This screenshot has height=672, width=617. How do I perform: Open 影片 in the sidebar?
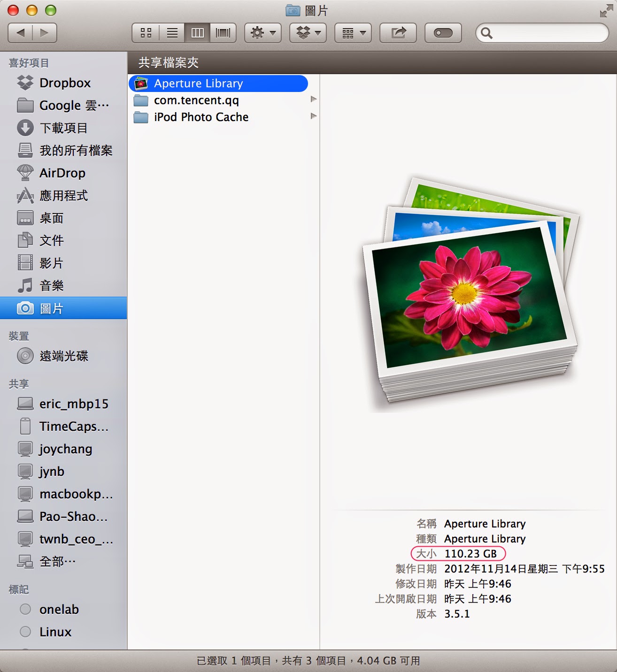tap(63, 263)
